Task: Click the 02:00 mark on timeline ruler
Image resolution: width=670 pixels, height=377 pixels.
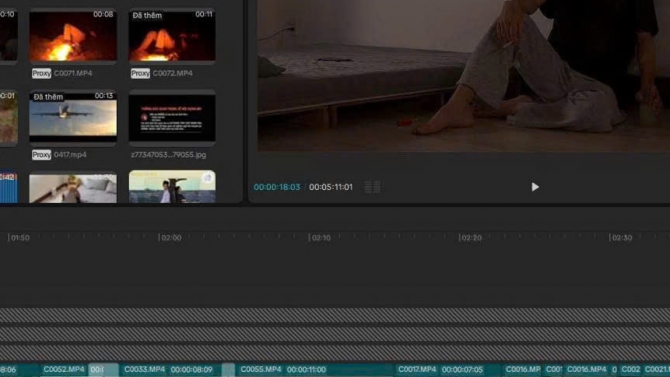Action: tap(171, 238)
